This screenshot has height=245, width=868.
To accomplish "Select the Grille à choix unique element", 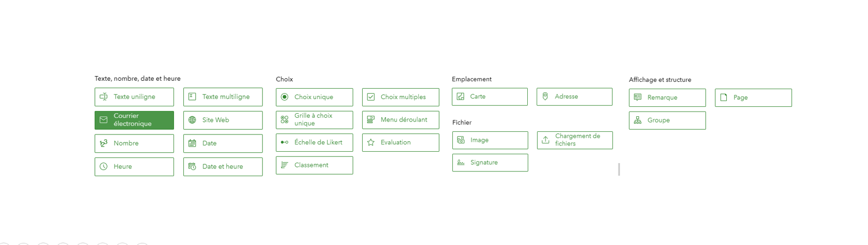I will click(314, 120).
